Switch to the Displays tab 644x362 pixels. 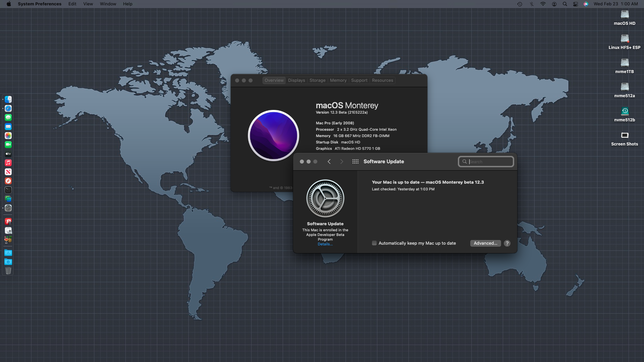[x=297, y=80]
